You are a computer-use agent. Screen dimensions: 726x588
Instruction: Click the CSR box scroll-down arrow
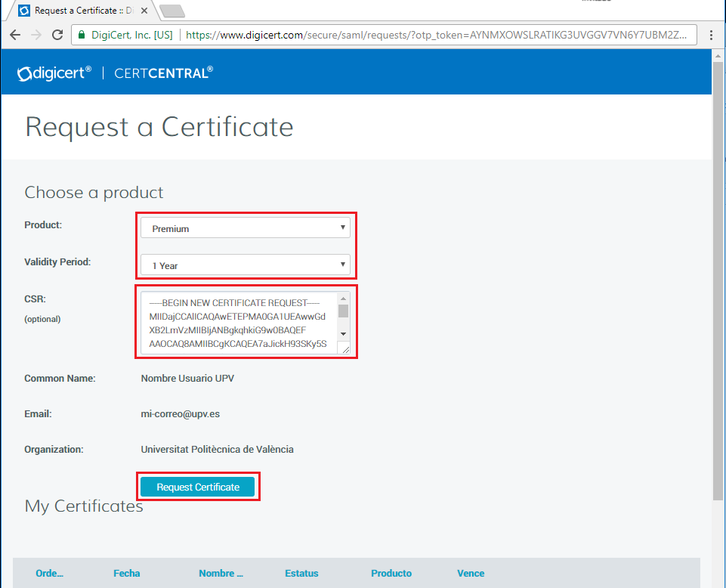tap(343, 333)
